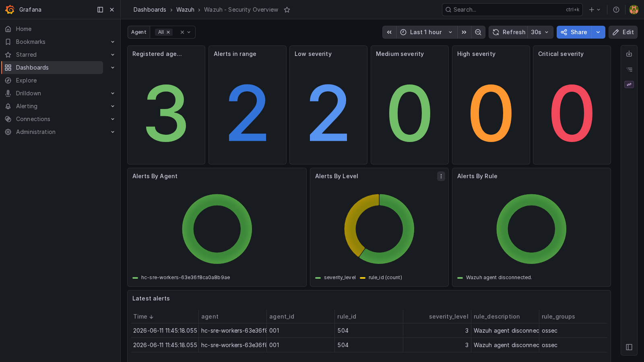Screen dimensions: 644x362
Task: Open Administration in the sidebar
Action: (36, 132)
